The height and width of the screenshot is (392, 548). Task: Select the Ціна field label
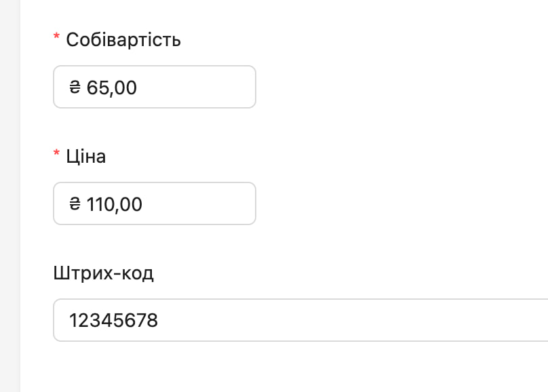point(86,156)
